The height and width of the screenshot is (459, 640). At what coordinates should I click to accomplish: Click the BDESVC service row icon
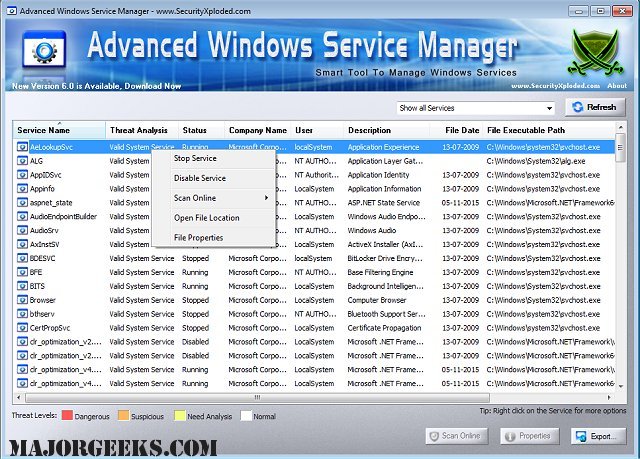(22, 258)
